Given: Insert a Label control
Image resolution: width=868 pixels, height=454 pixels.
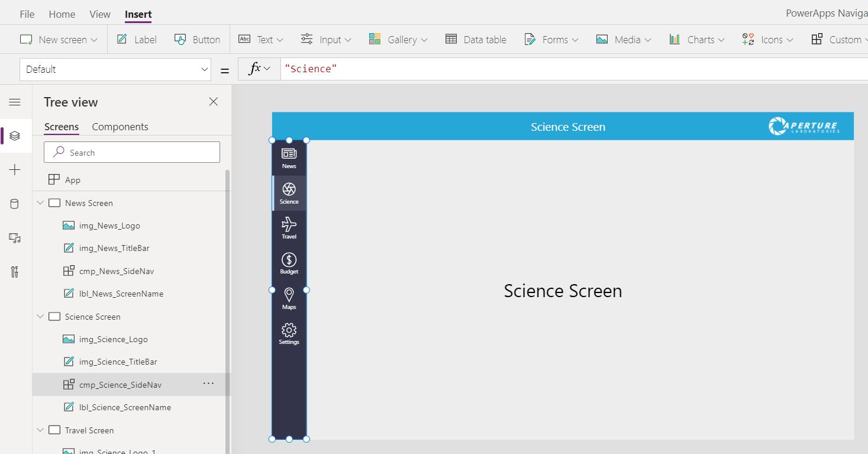Looking at the screenshot, I should click(137, 40).
